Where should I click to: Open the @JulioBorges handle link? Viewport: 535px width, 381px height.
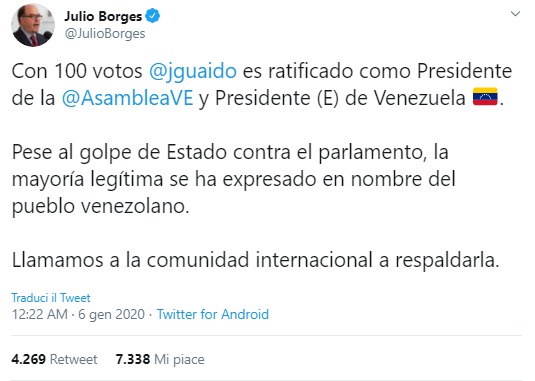[105, 34]
